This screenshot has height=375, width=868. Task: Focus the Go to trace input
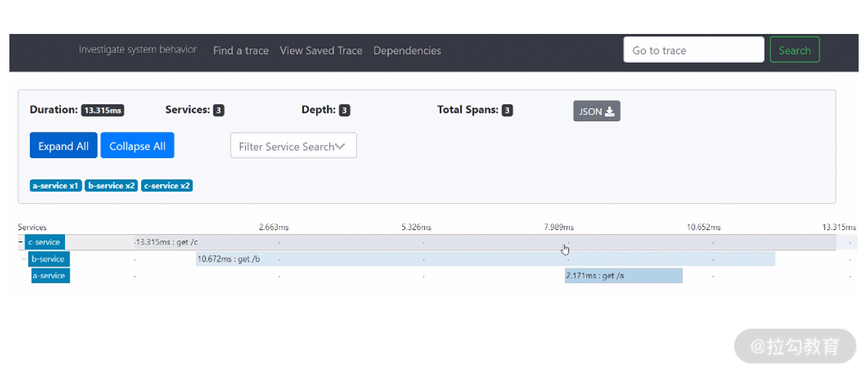(693, 51)
